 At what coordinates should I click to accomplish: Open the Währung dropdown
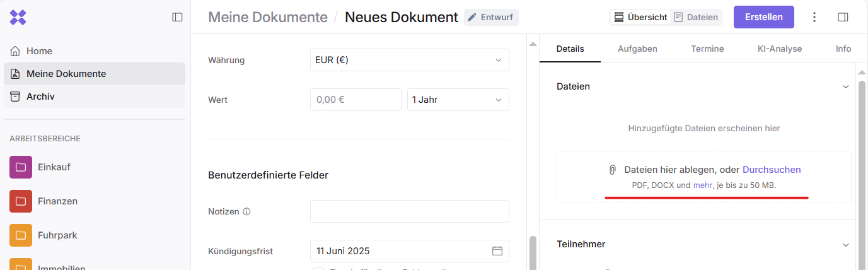pyautogui.click(x=409, y=60)
